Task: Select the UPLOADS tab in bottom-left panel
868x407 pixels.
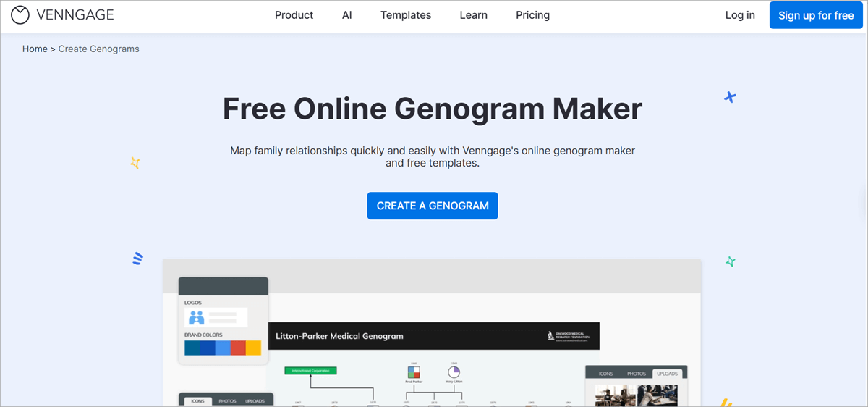Action: point(255,401)
